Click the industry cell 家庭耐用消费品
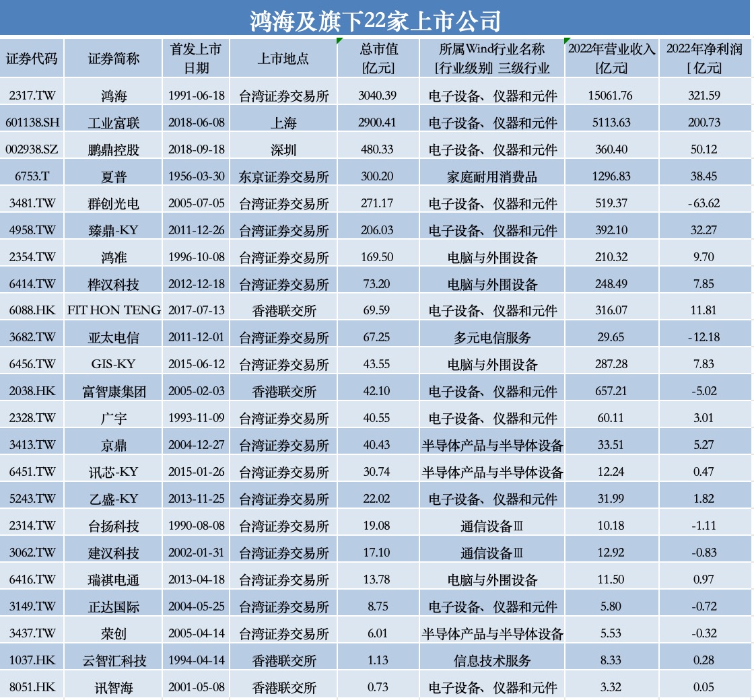 [x=492, y=177]
